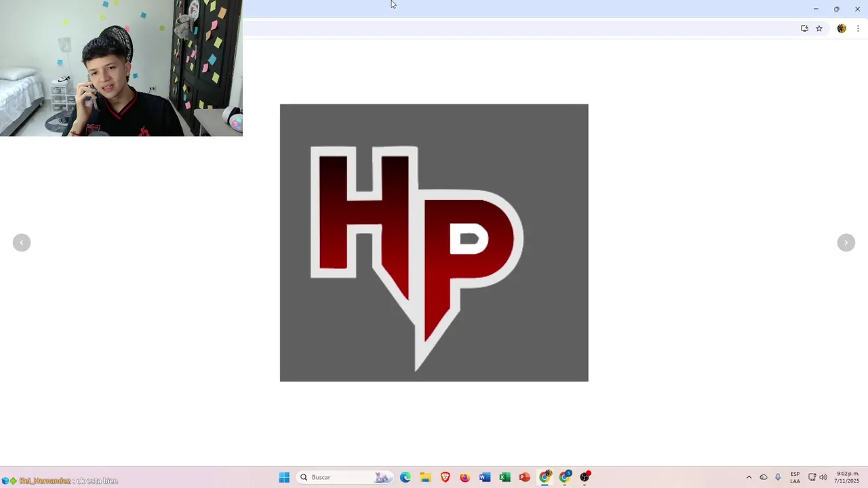
Task: Open the Windows Start menu
Action: tap(284, 477)
